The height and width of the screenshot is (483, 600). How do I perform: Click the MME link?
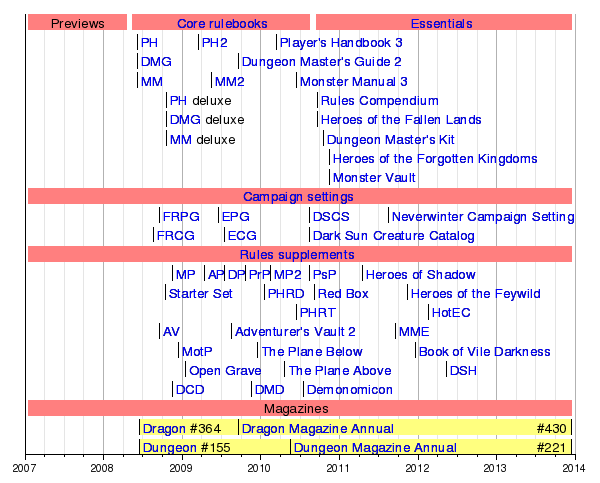414,331
